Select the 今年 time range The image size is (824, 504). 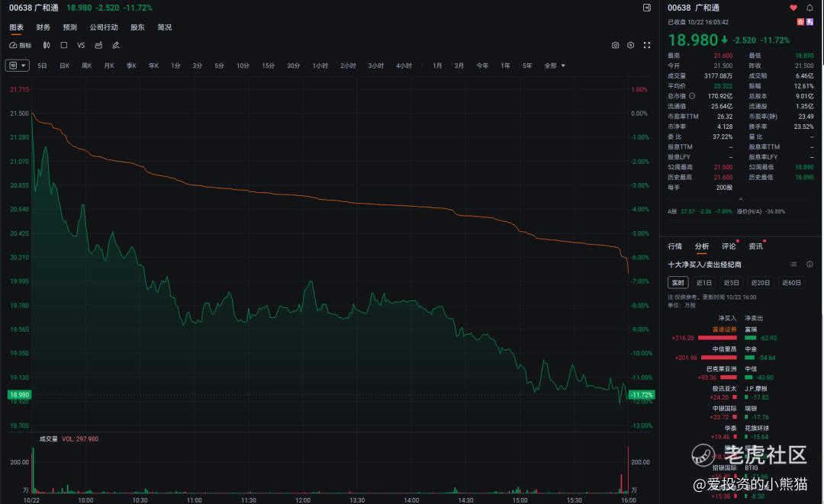pyautogui.click(x=482, y=66)
